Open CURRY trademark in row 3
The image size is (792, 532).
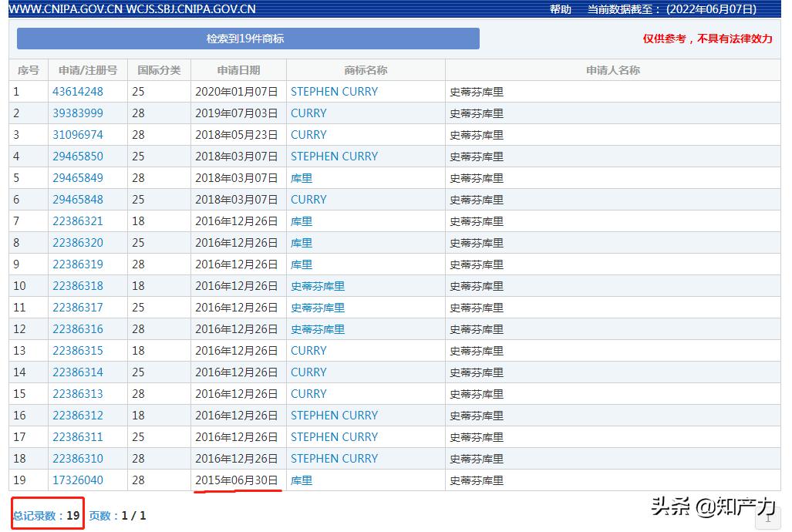(x=308, y=135)
